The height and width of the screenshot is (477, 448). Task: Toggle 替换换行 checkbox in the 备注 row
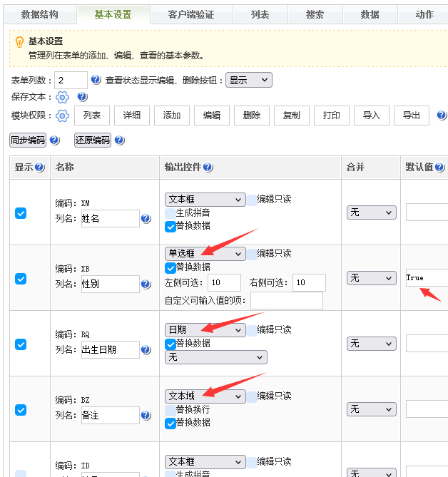(x=170, y=410)
